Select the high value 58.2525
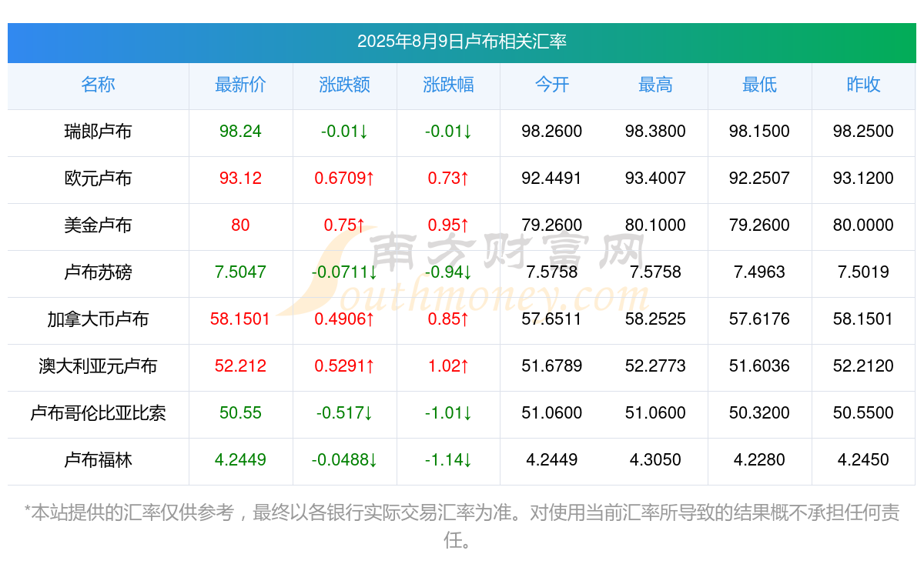Image resolution: width=924 pixels, height=564 pixels. click(x=655, y=319)
